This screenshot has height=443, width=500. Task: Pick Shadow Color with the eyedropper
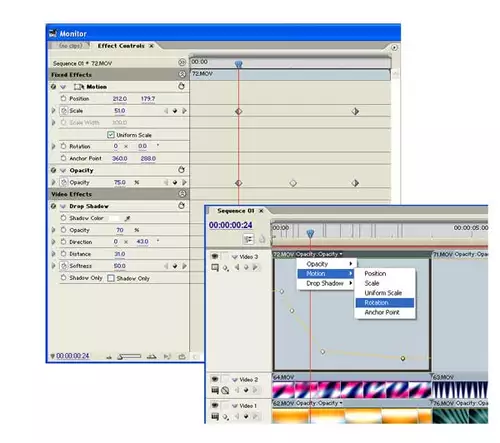(x=127, y=218)
